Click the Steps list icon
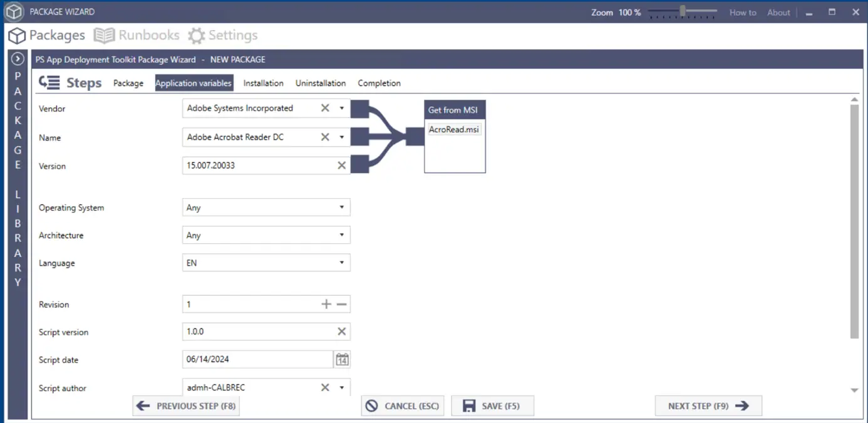The image size is (868, 423). point(49,83)
